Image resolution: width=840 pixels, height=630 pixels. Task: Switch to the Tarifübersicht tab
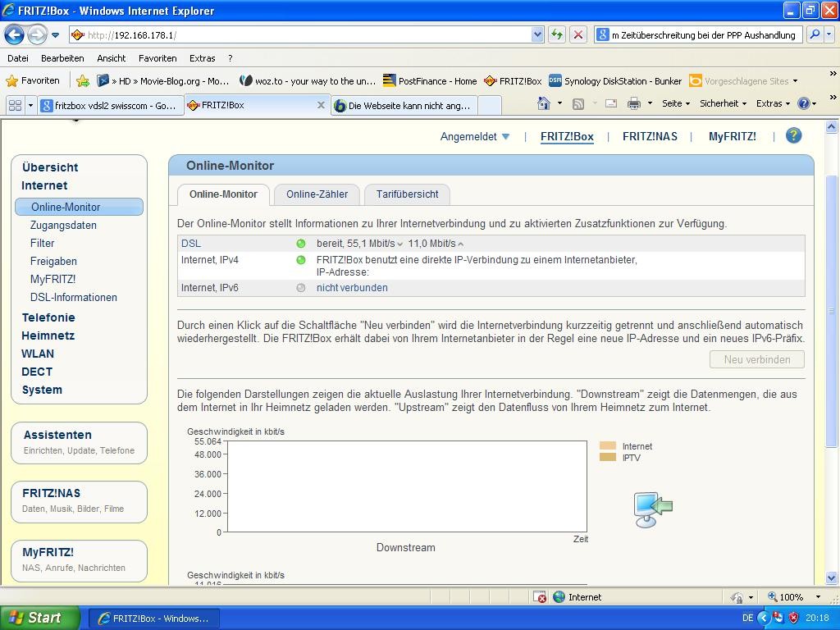point(407,194)
